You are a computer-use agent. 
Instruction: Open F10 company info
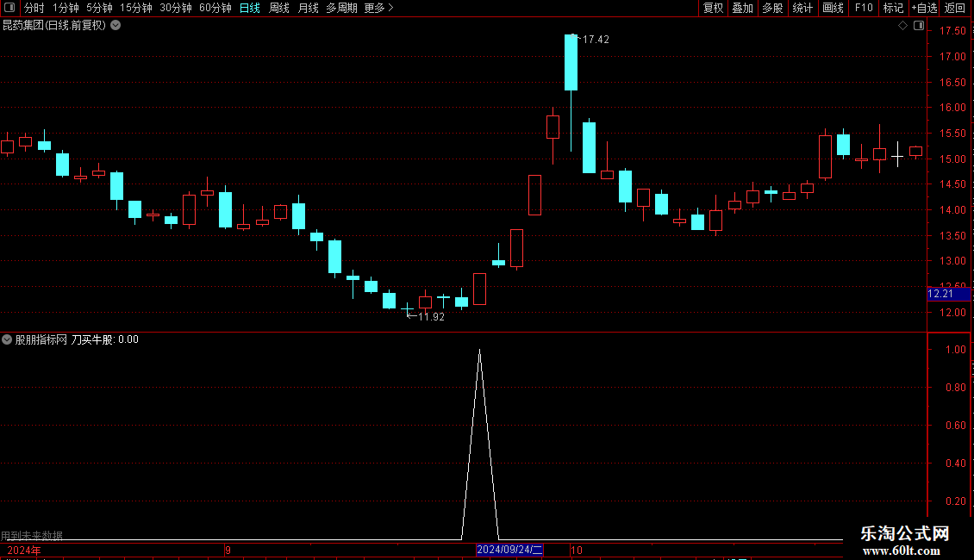coord(864,8)
